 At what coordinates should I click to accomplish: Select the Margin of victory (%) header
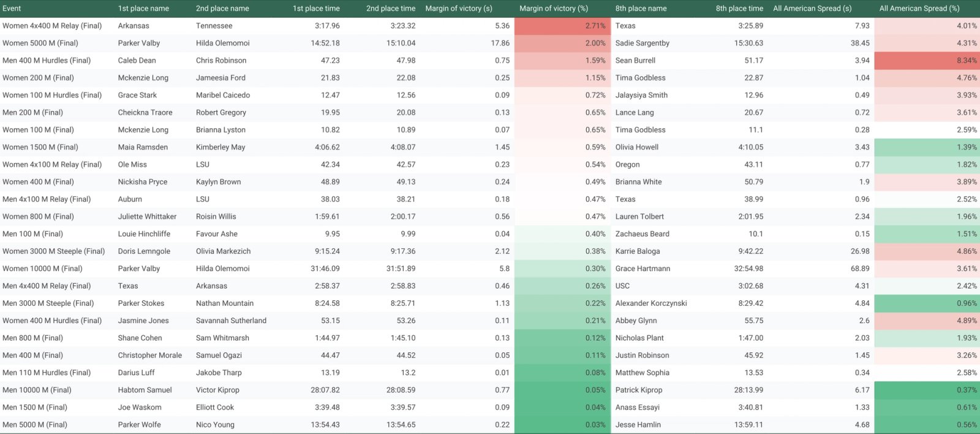pyautogui.click(x=554, y=9)
